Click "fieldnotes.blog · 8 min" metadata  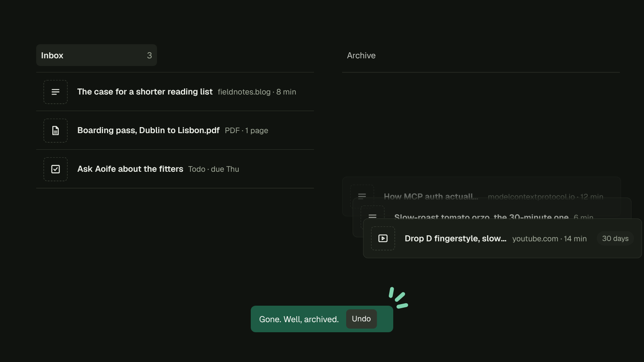click(x=257, y=92)
